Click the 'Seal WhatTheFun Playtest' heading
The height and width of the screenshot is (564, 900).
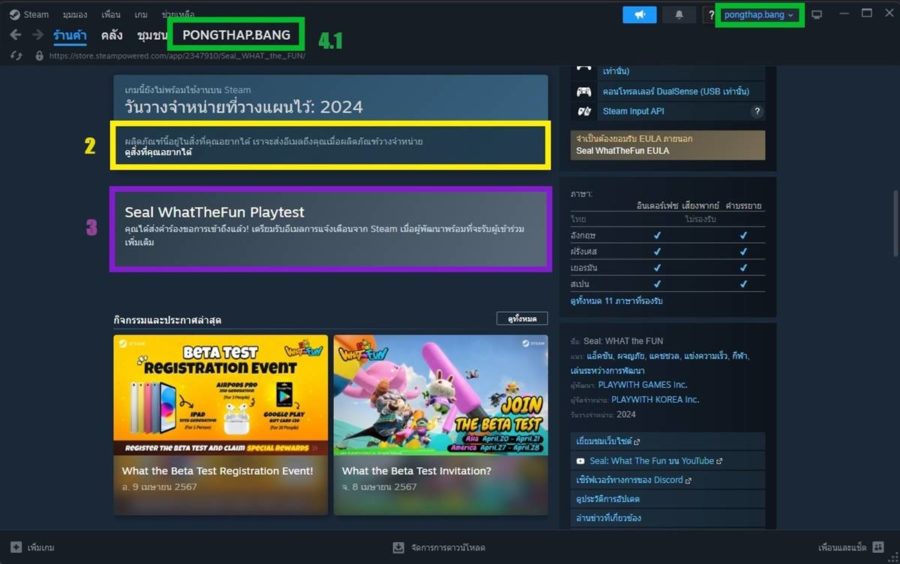tap(215, 212)
